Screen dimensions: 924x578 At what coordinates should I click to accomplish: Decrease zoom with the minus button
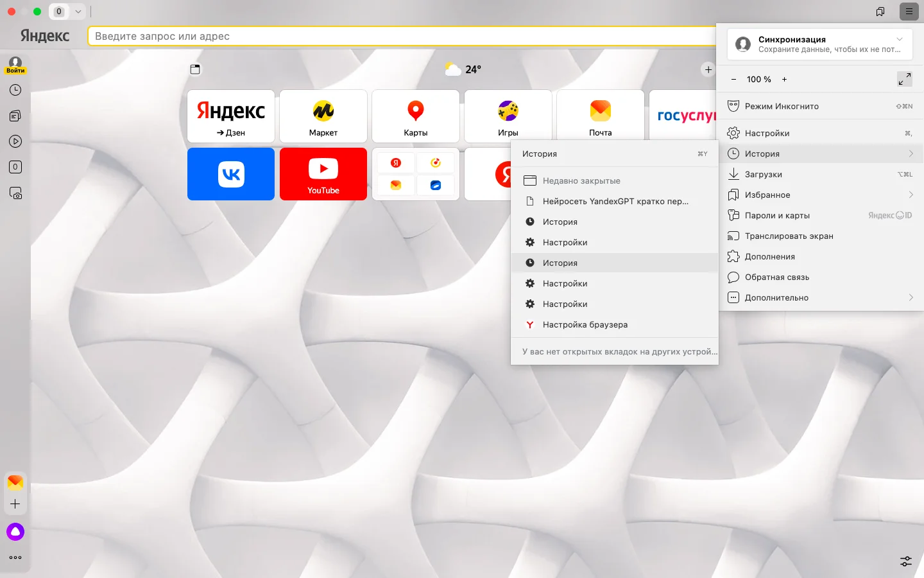click(733, 80)
